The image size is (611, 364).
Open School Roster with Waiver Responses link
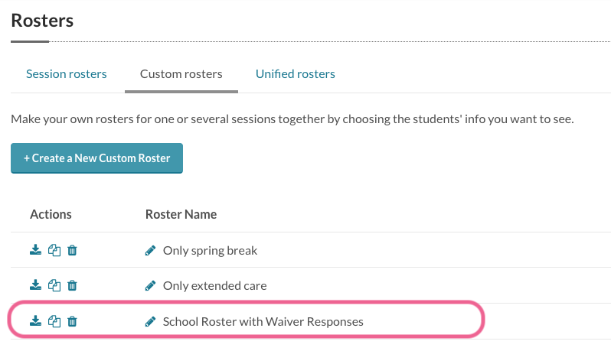pos(263,322)
